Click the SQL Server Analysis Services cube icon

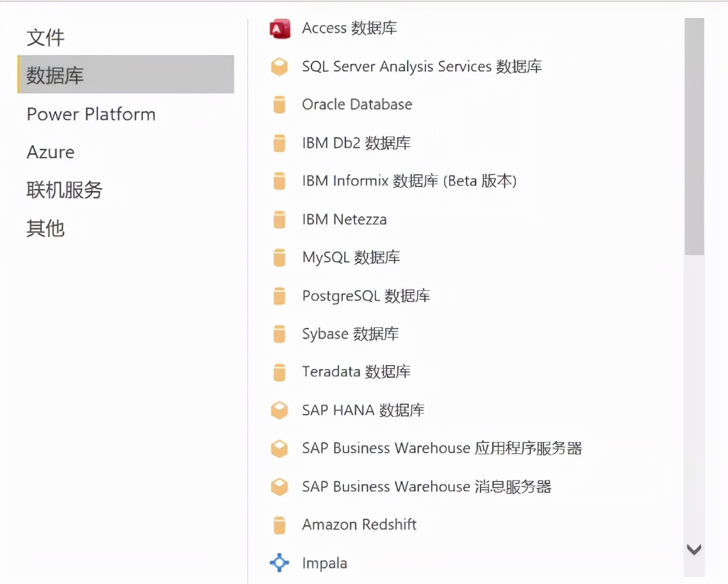[x=279, y=67]
